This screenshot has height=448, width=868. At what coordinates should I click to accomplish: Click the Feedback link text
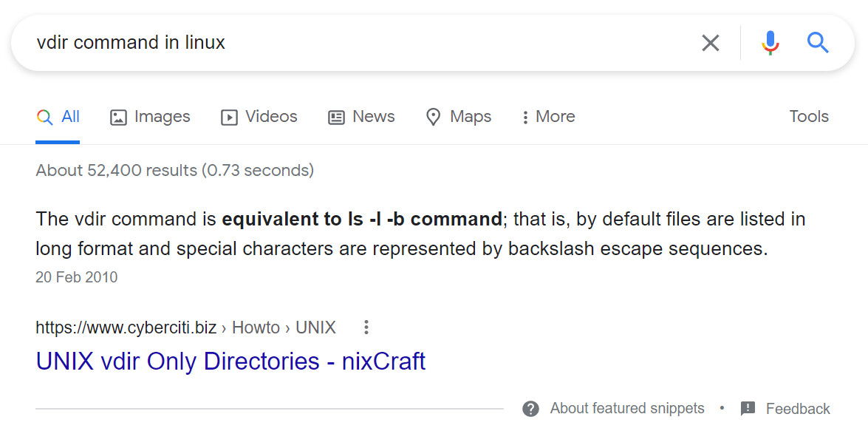798,409
